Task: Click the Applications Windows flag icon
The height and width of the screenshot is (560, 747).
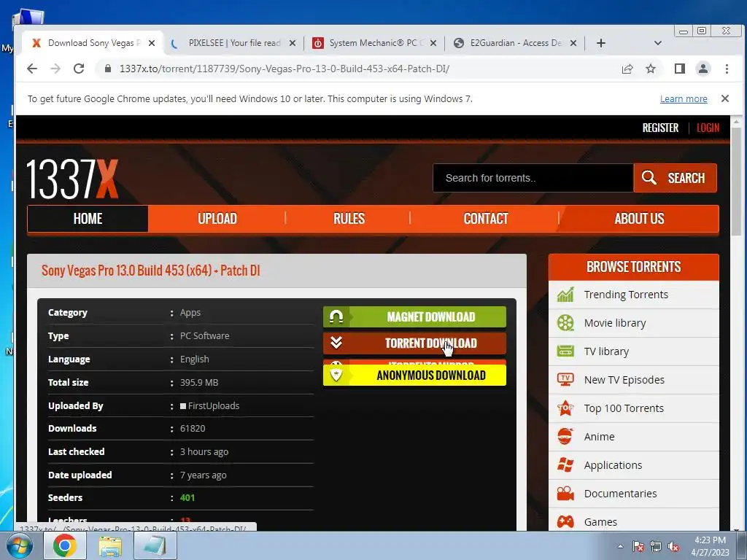Action: (565, 465)
